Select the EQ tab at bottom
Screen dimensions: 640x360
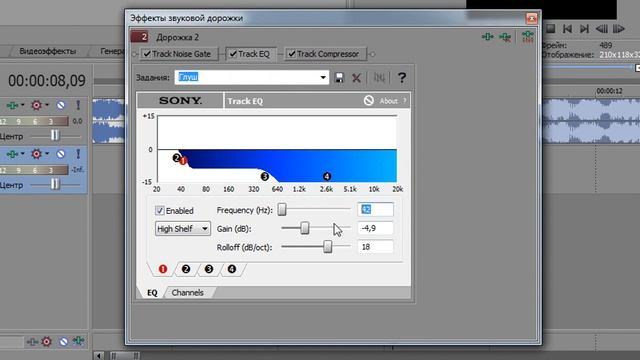pyautogui.click(x=152, y=293)
